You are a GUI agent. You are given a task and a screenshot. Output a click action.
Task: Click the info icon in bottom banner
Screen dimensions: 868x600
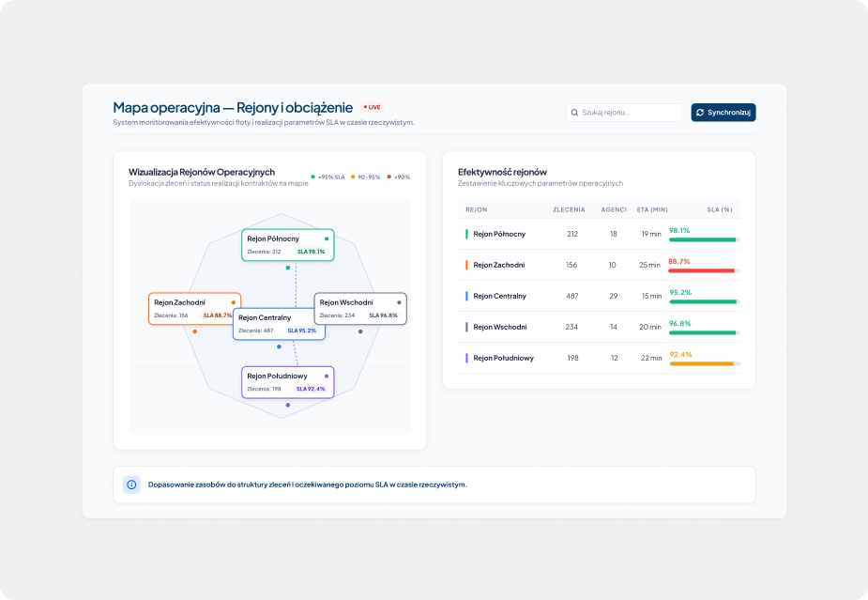pos(131,485)
